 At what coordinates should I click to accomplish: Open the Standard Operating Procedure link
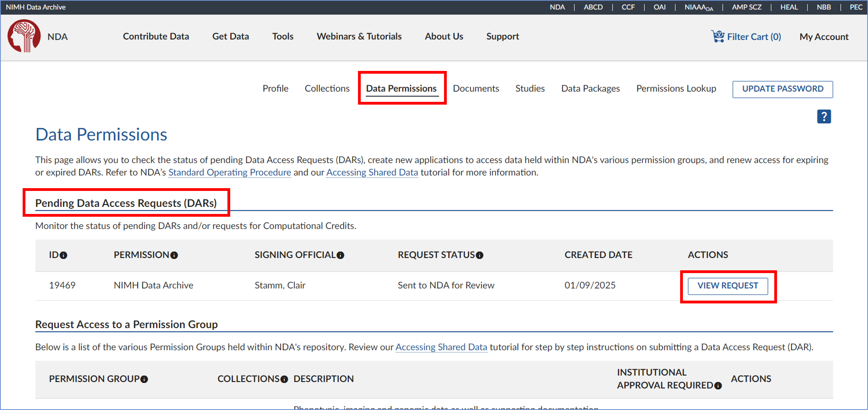[x=229, y=172]
